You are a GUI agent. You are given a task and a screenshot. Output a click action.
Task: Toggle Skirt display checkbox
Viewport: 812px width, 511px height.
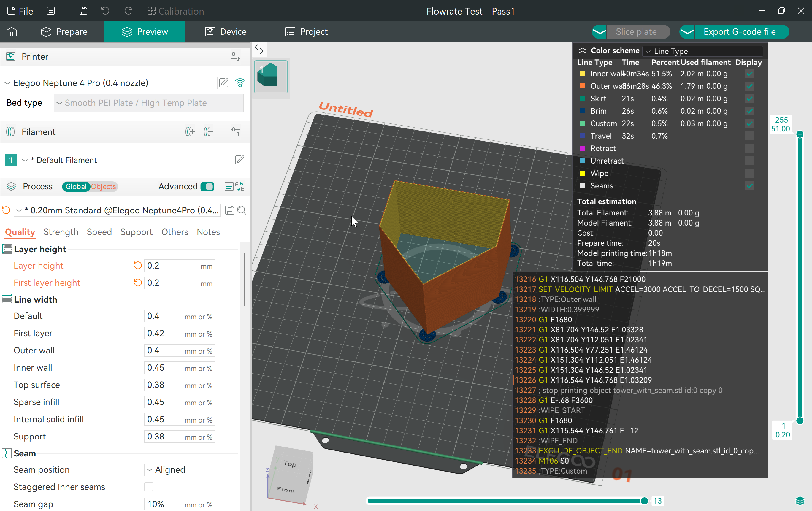coord(750,99)
